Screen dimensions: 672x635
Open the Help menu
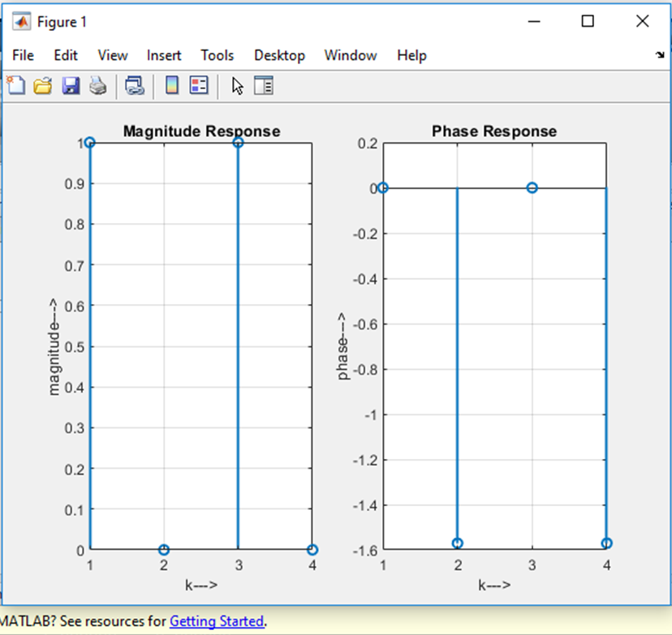[411, 55]
